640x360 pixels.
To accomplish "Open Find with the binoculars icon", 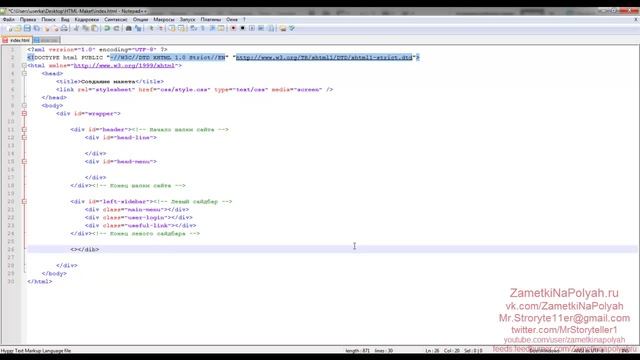I will [x=128, y=29].
